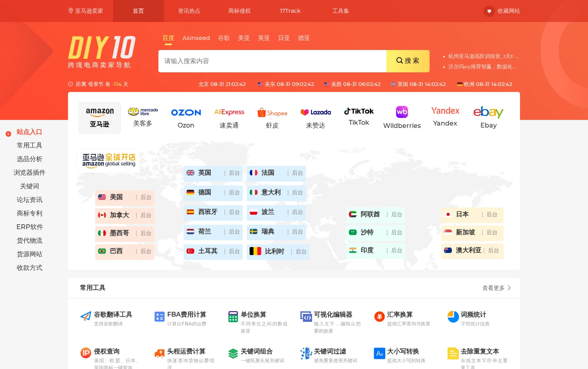Click the 大小写转换 Aa icon
The height and width of the screenshot is (369, 588).
379,353
